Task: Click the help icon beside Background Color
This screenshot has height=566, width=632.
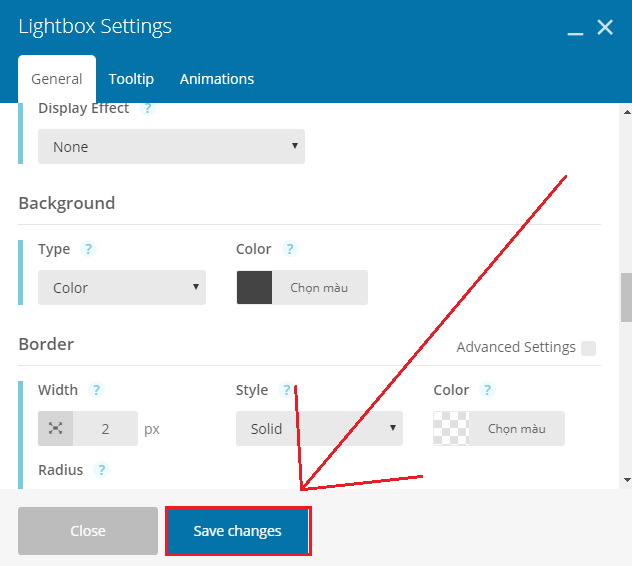Action: tap(290, 249)
